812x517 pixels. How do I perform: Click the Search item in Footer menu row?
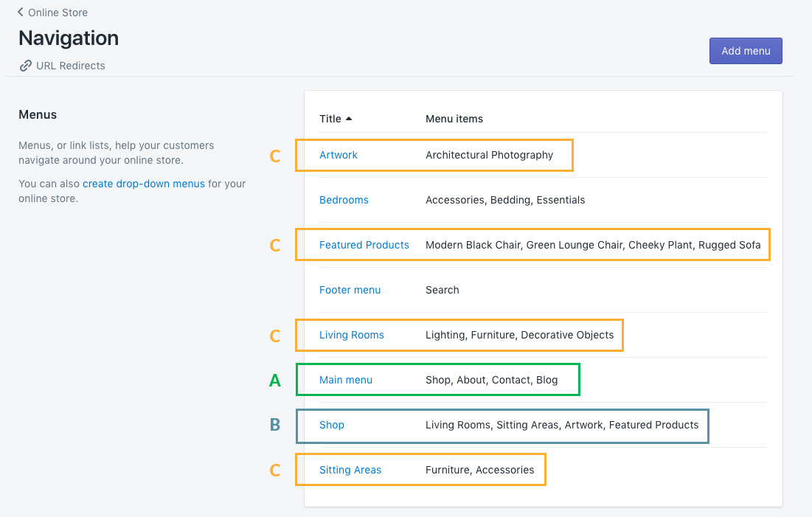click(x=442, y=290)
